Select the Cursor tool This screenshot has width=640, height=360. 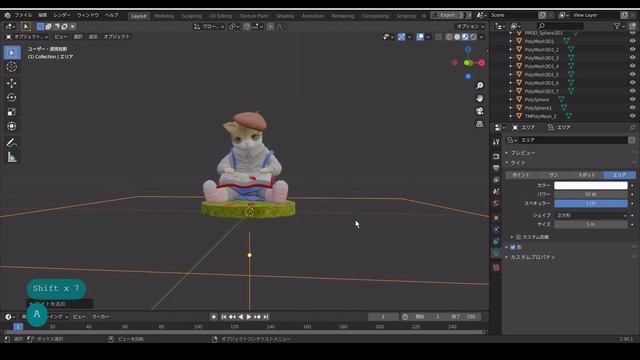tap(12, 67)
